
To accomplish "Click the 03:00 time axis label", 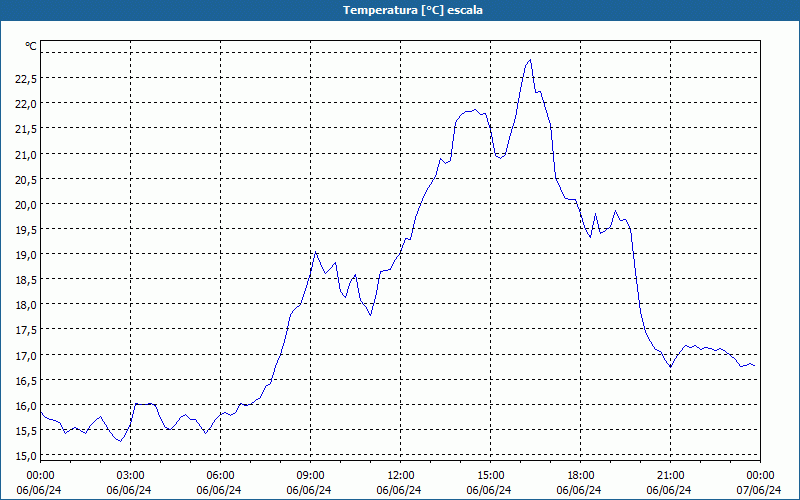I will (x=130, y=476).
